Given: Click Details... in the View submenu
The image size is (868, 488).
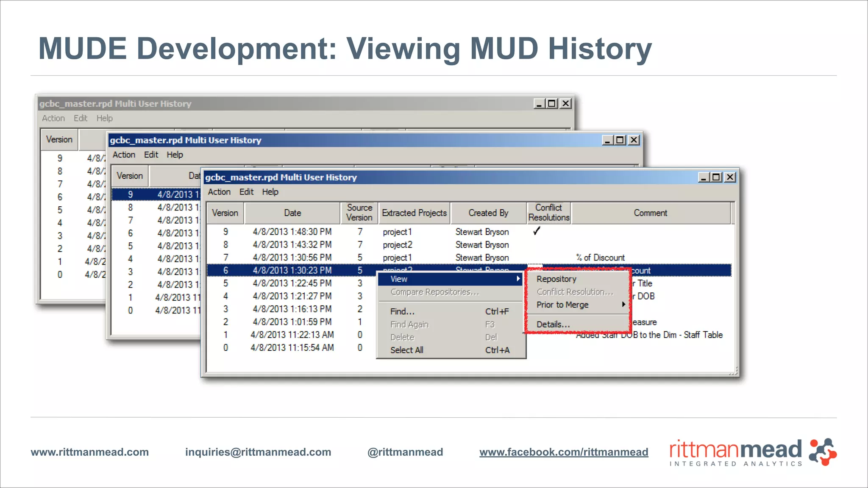Looking at the screenshot, I should click(x=553, y=324).
